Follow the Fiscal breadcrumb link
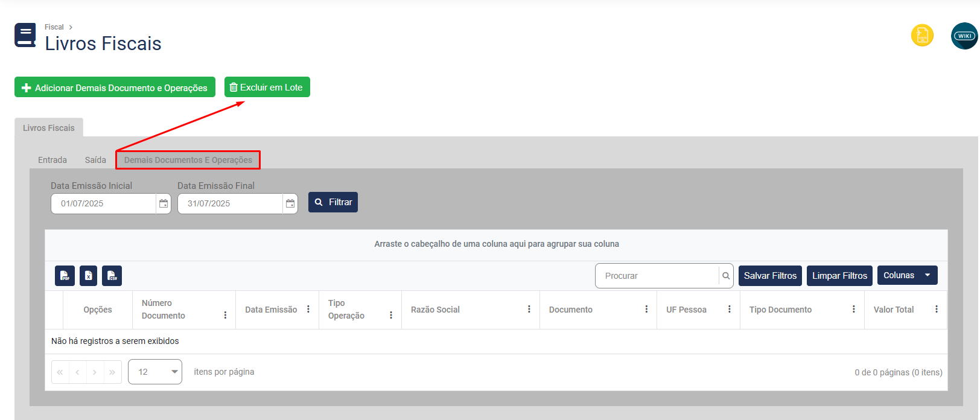Image resolution: width=980 pixels, height=420 pixels. coord(54,27)
